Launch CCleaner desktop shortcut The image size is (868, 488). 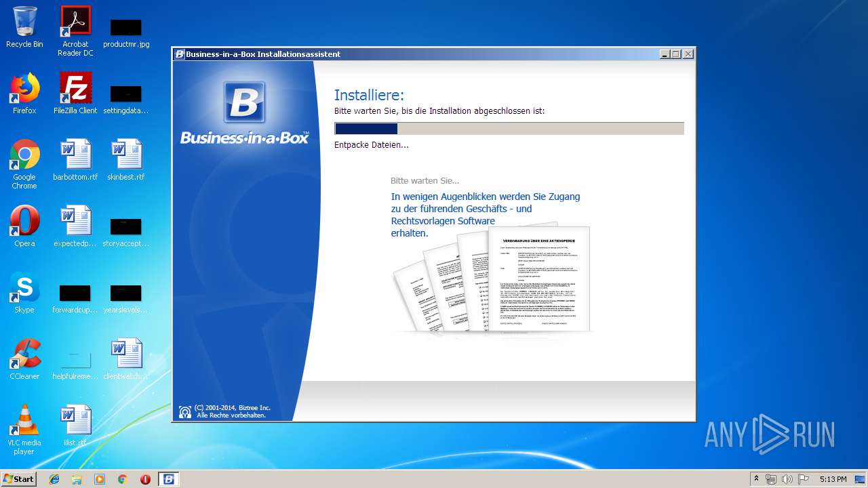pos(24,359)
